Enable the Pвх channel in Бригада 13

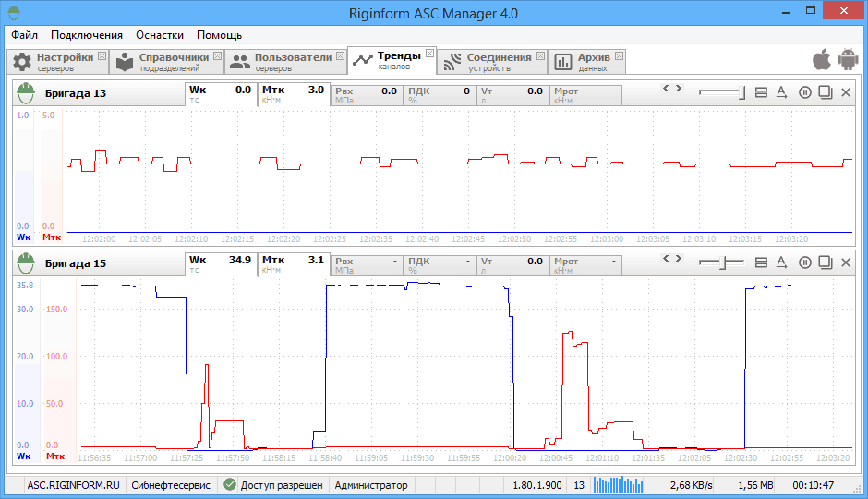(x=366, y=94)
